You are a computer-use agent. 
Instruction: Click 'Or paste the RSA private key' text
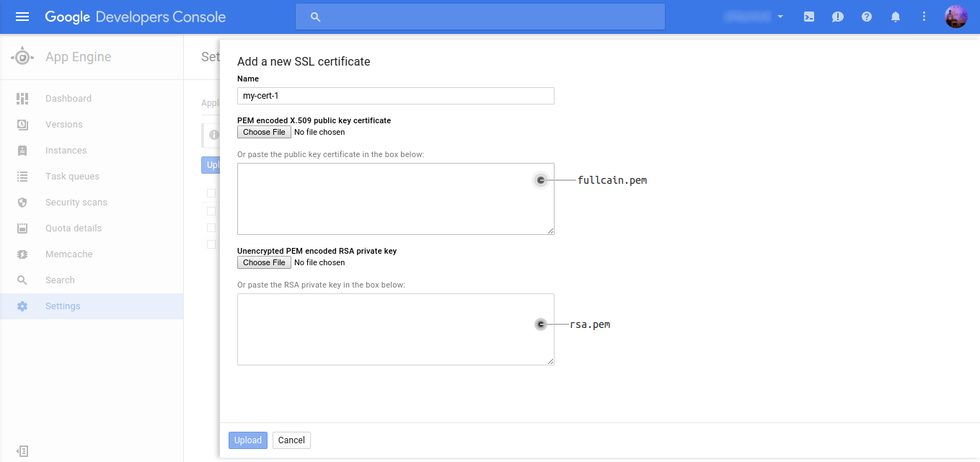tap(321, 285)
